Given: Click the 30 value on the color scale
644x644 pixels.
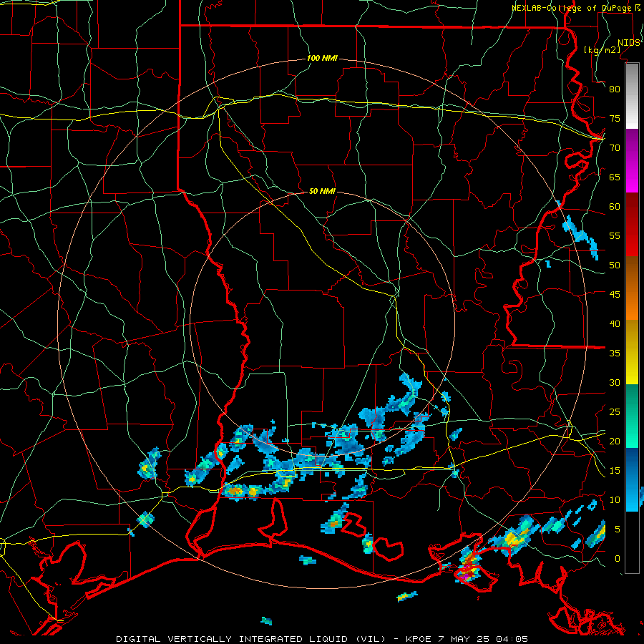Looking at the screenshot, I should click(x=615, y=383).
